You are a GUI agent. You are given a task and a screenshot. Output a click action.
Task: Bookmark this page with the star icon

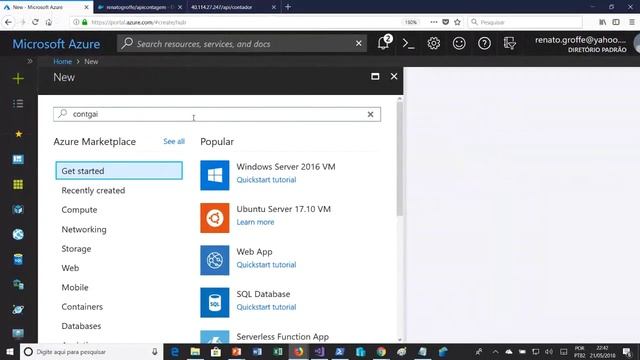[457, 22]
